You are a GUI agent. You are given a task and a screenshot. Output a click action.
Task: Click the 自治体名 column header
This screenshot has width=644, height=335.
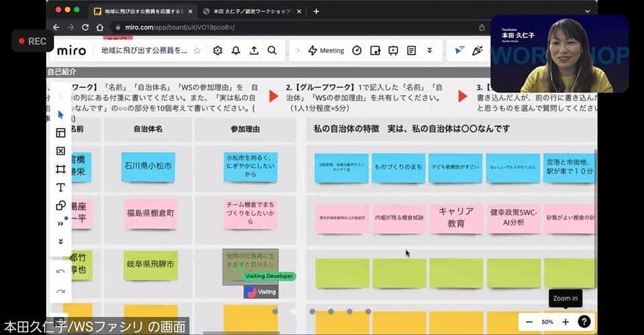click(x=148, y=129)
